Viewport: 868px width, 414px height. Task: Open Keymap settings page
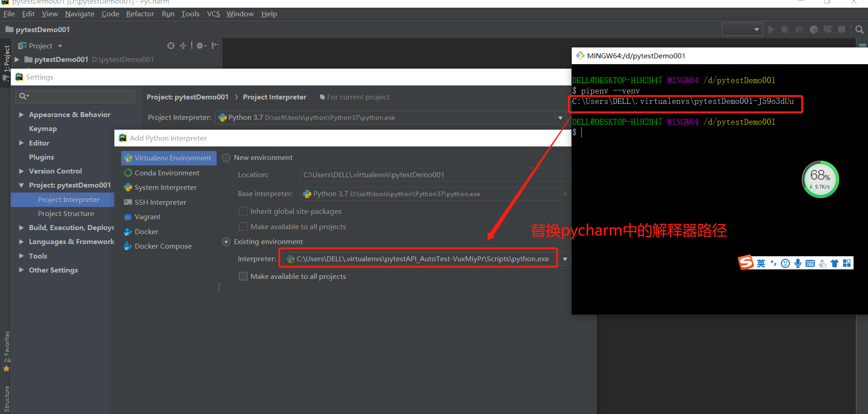(x=43, y=129)
